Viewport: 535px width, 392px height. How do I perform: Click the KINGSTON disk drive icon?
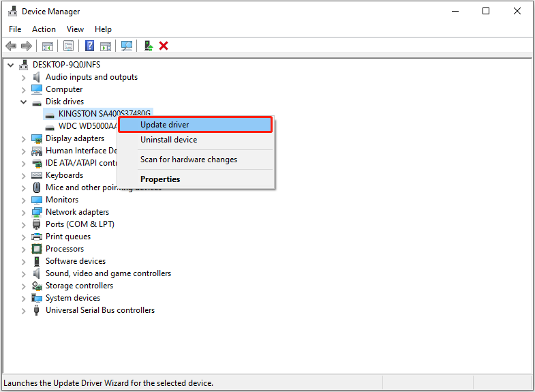point(50,115)
